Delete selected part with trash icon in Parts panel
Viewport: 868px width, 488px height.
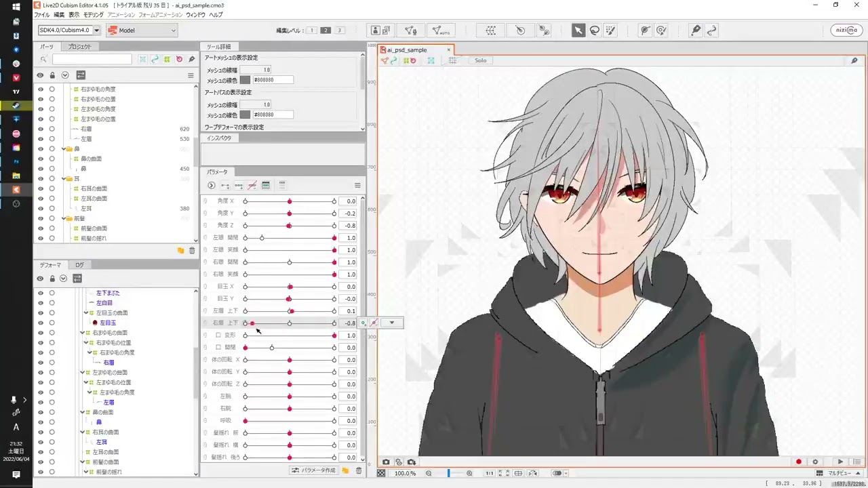click(x=192, y=251)
